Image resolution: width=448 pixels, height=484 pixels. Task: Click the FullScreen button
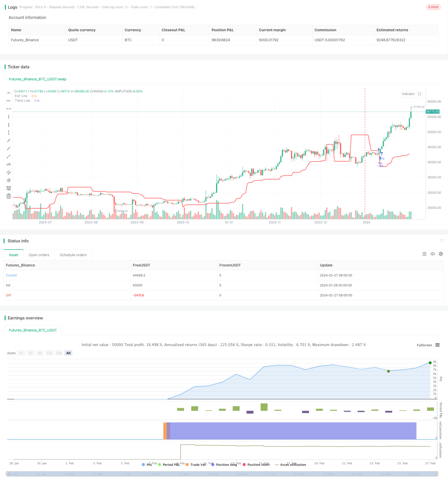424,345
